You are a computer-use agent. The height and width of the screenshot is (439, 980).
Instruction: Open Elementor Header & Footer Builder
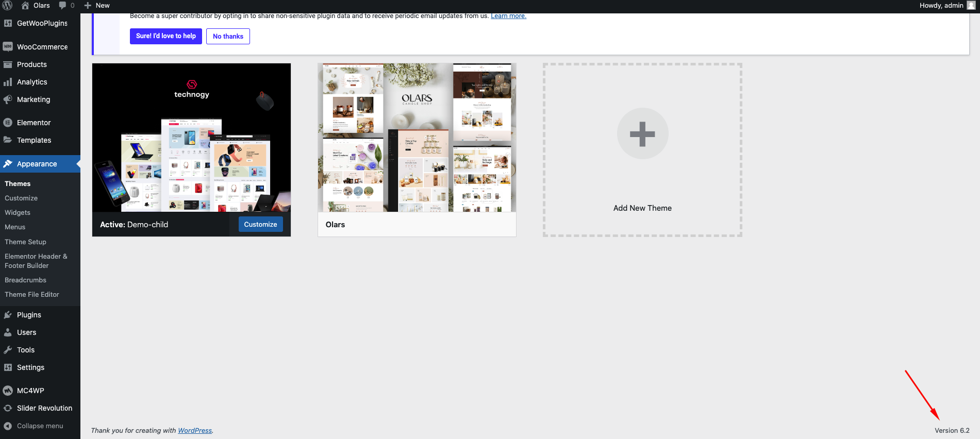coord(36,261)
